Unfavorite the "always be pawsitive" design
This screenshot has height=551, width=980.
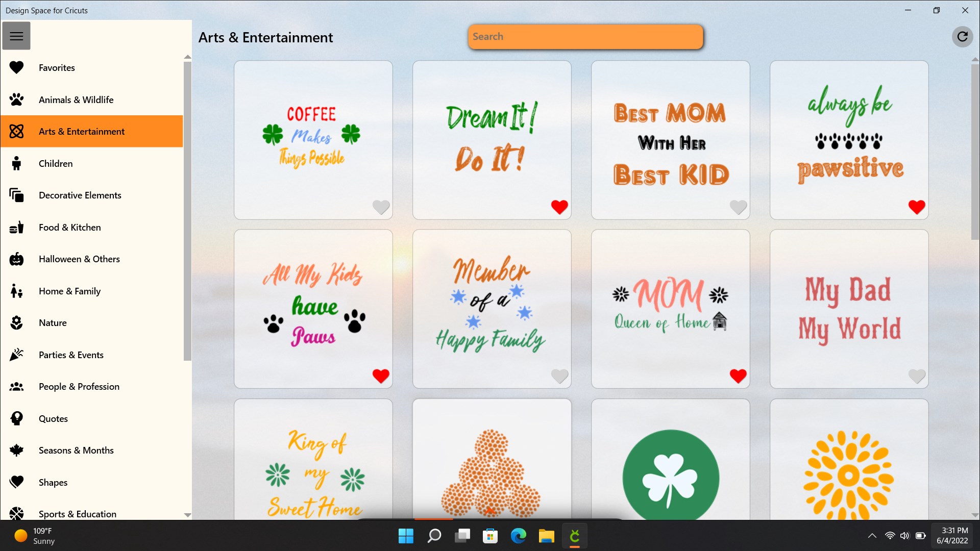(x=917, y=207)
